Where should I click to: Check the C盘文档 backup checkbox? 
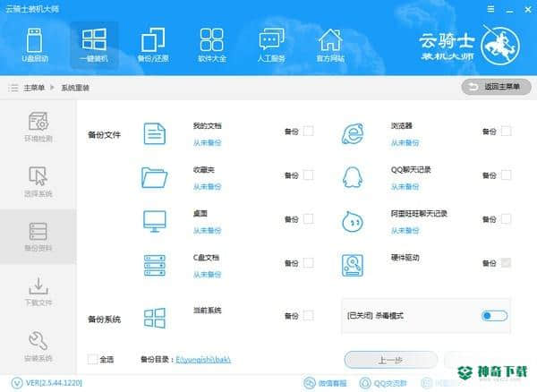click(x=308, y=262)
